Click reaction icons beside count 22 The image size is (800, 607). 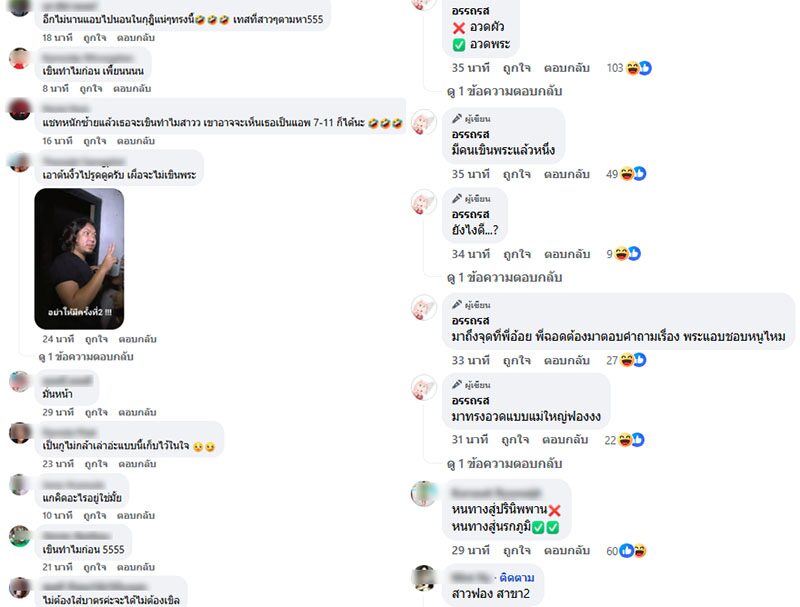click(631, 440)
